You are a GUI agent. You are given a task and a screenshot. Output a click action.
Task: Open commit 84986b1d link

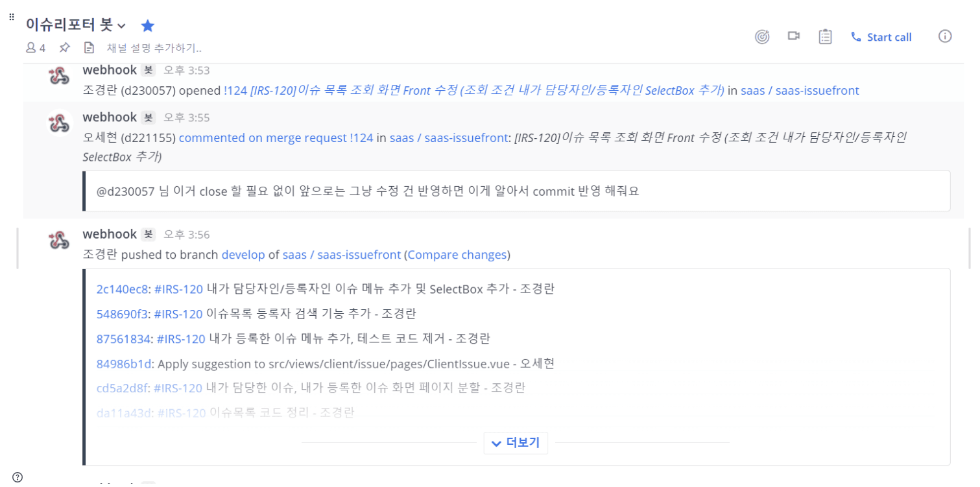click(x=124, y=364)
